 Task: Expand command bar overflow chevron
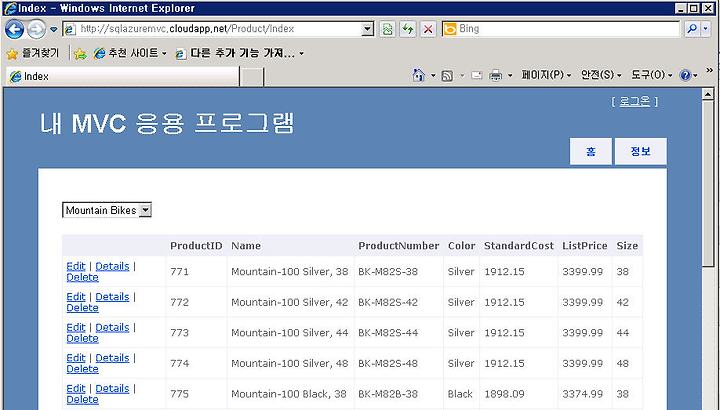coord(710,70)
